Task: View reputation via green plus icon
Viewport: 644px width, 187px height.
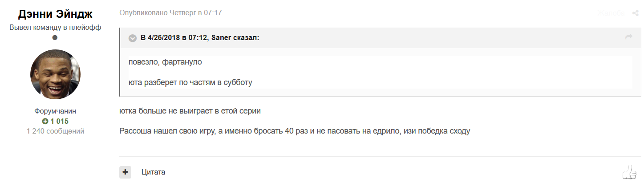Action: click(x=45, y=121)
